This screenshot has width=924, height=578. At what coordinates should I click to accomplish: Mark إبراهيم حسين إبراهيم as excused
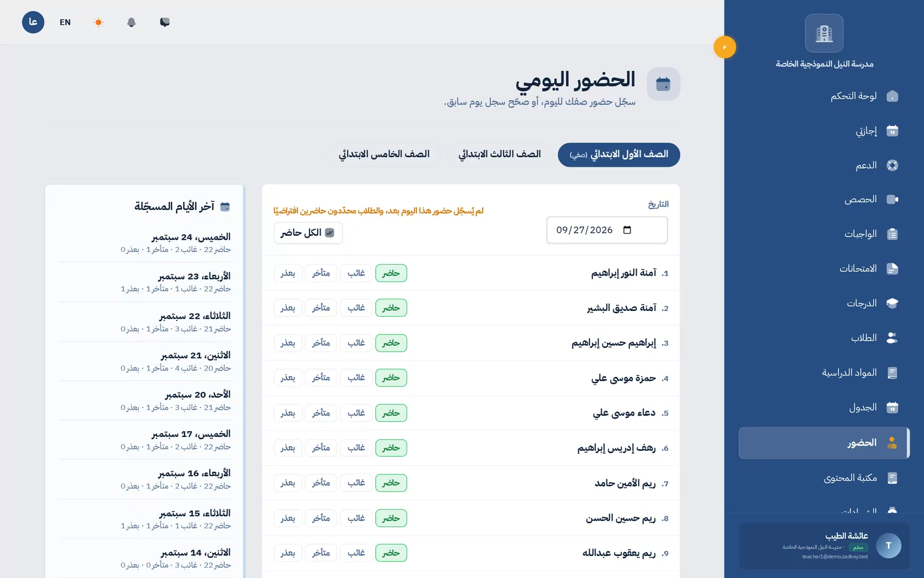[288, 343]
